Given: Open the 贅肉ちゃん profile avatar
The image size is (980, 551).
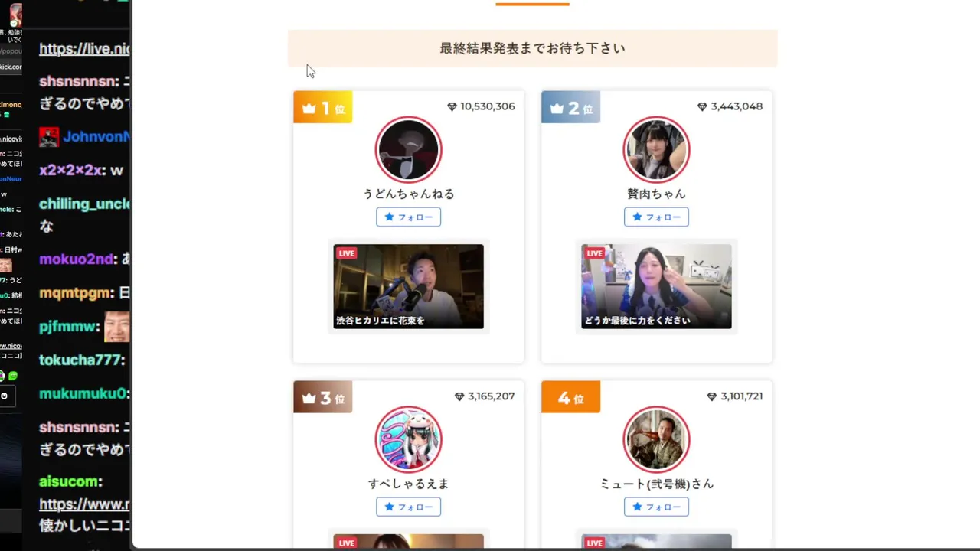Looking at the screenshot, I should point(656,149).
